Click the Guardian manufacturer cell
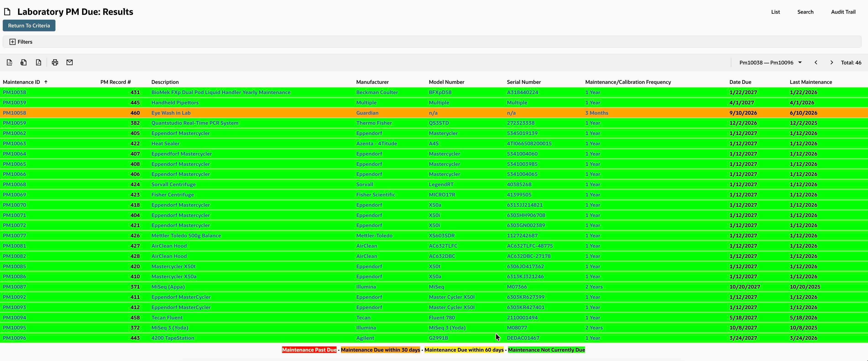This screenshot has width=868, height=361. tap(367, 113)
